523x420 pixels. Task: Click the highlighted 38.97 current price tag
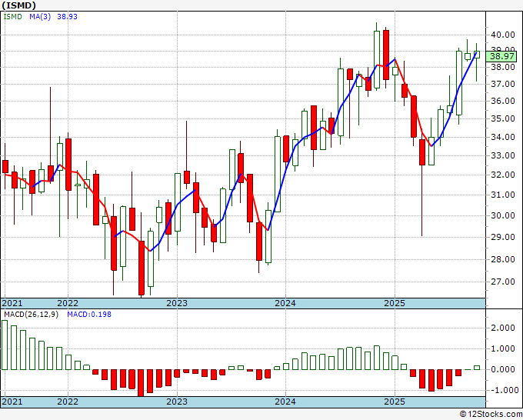tap(501, 56)
